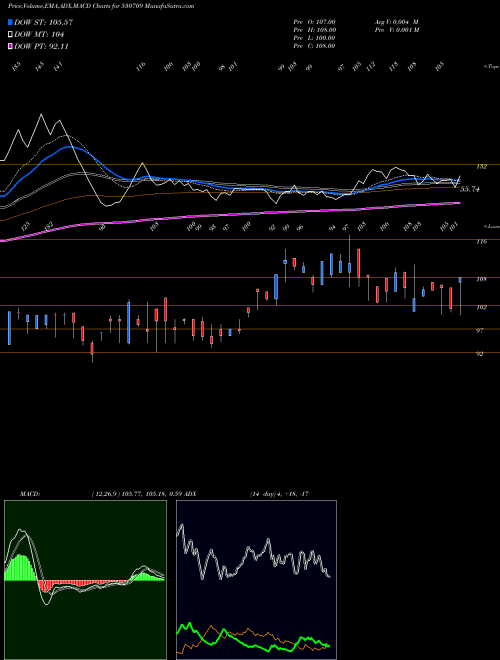Viewport: 500px width, 660px height.
Task: Click the 102 price axis label
Action: click(481, 307)
